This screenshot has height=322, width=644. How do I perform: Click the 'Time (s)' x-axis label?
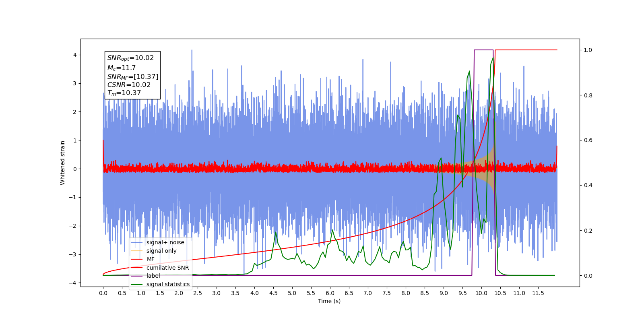[x=329, y=301]
